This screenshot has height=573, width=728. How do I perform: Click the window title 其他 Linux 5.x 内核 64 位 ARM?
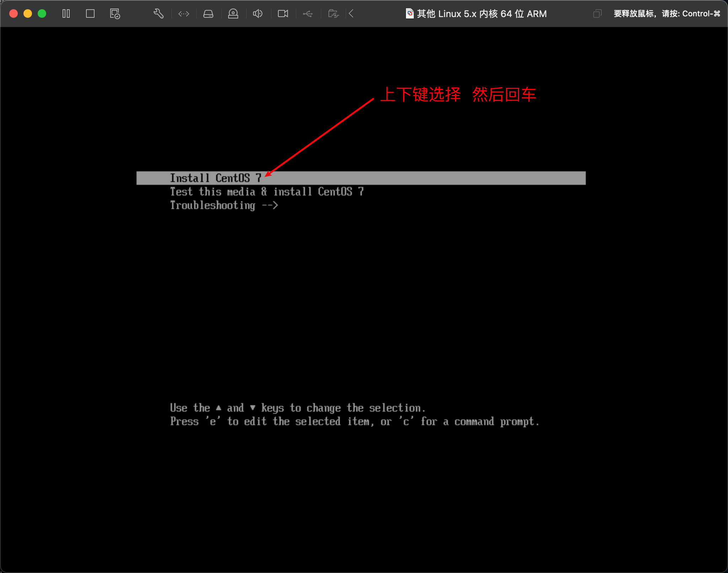[482, 14]
